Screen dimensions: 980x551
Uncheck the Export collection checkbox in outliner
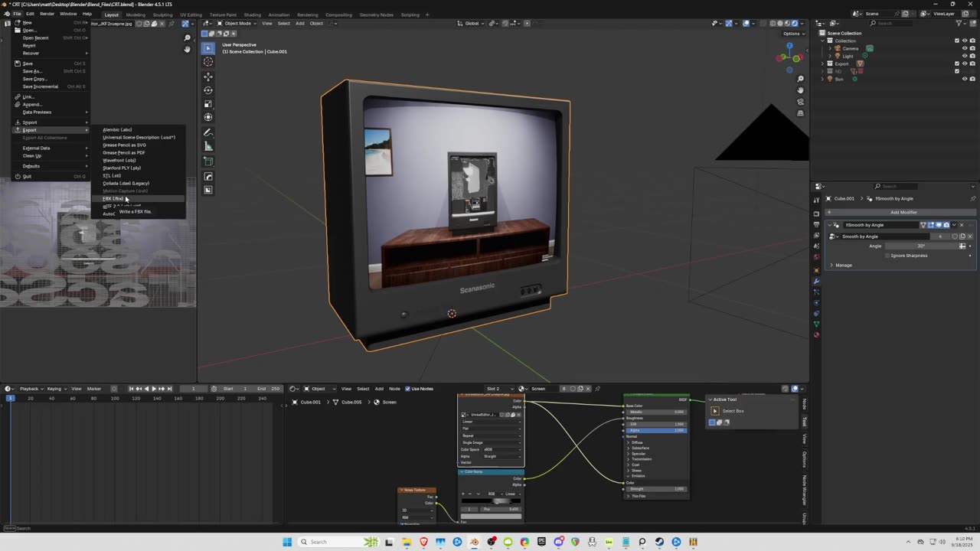tap(956, 64)
